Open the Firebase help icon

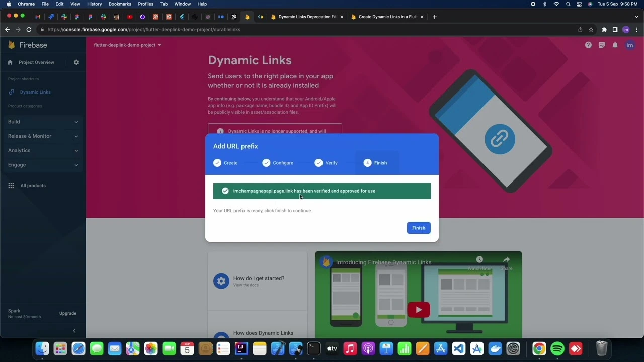588,45
